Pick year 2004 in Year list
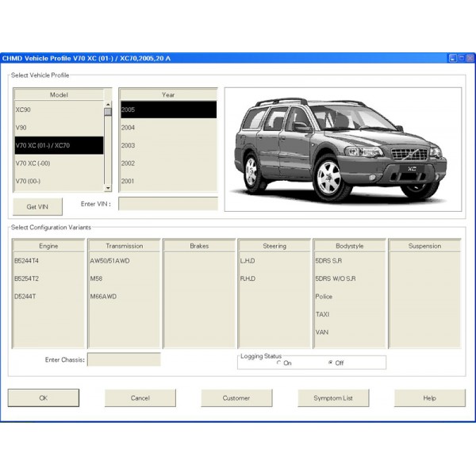This screenshot has width=476, height=476. point(167,127)
